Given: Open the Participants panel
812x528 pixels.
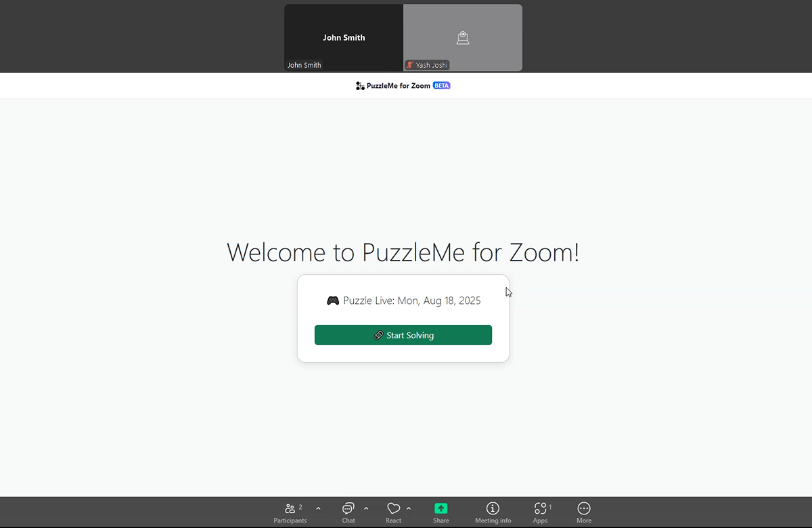Looking at the screenshot, I should 290,512.
